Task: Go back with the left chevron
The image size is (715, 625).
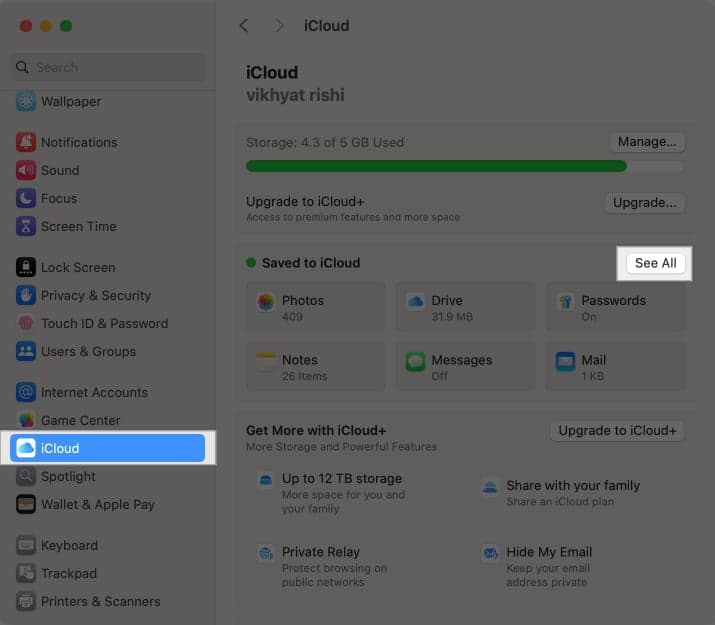Action: [244, 26]
